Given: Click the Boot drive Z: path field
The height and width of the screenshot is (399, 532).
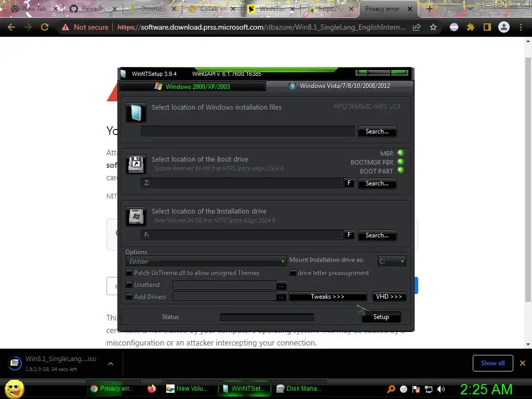Looking at the screenshot, I should tap(242, 183).
